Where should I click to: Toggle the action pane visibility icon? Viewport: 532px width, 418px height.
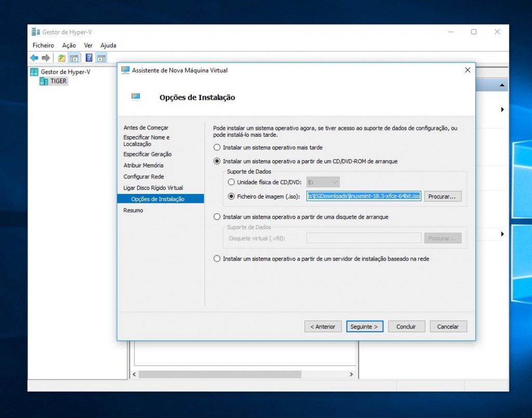[101, 58]
